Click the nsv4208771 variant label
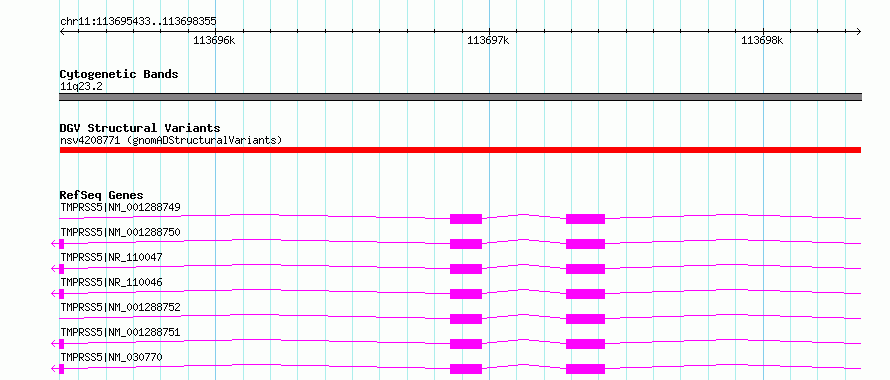This screenshot has width=890, height=380. [x=171, y=140]
